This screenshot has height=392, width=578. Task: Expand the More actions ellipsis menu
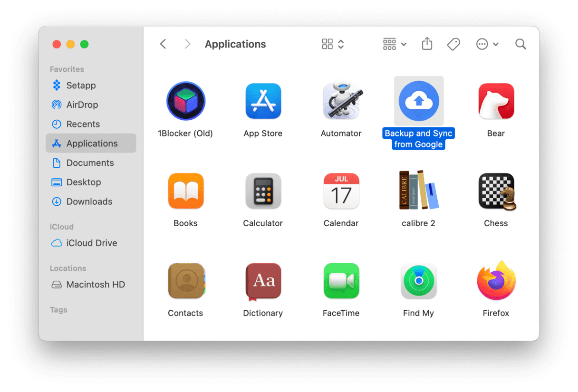[487, 44]
